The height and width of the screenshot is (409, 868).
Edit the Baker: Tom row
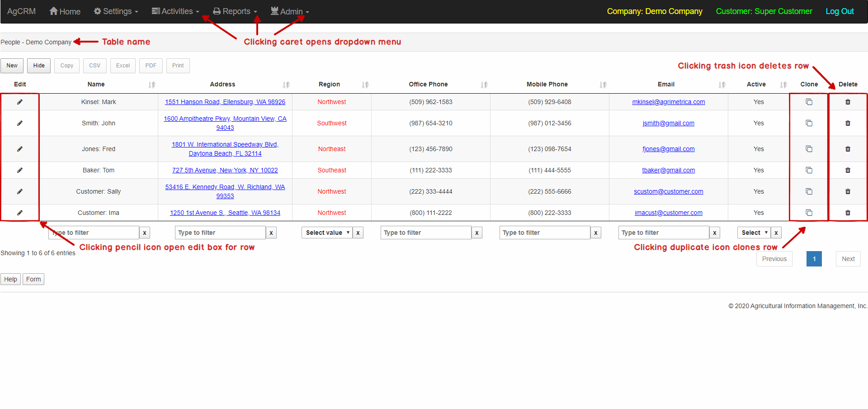(x=20, y=171)
